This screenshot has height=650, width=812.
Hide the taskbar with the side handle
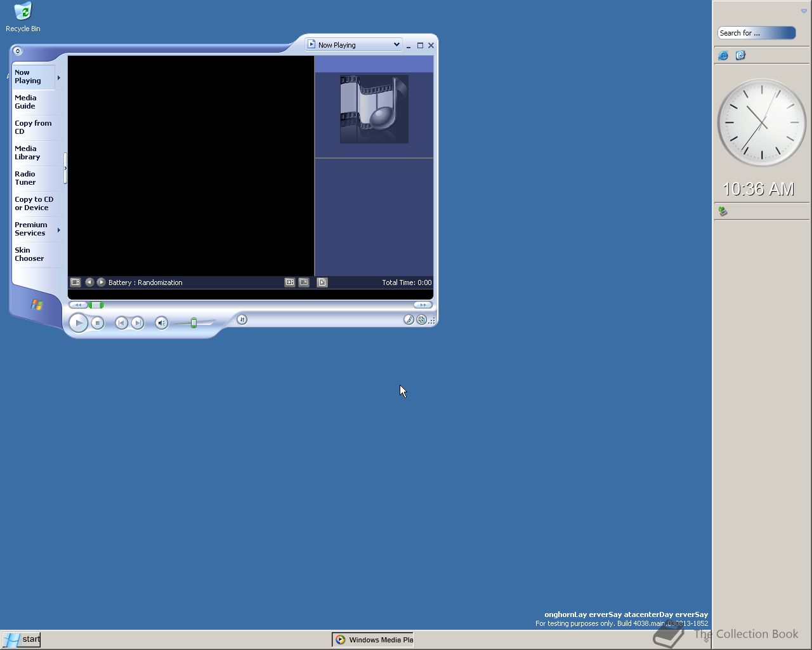tap(65, 168)
